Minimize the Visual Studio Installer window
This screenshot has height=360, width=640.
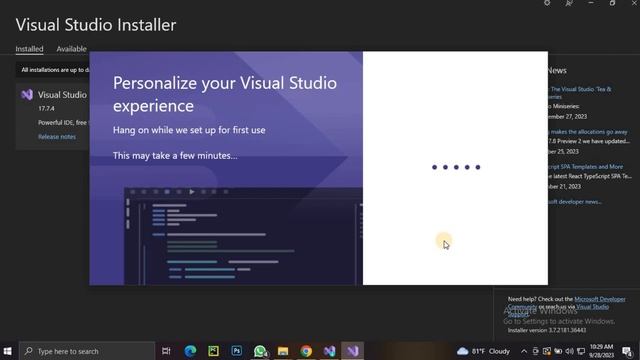pos(591,3)
